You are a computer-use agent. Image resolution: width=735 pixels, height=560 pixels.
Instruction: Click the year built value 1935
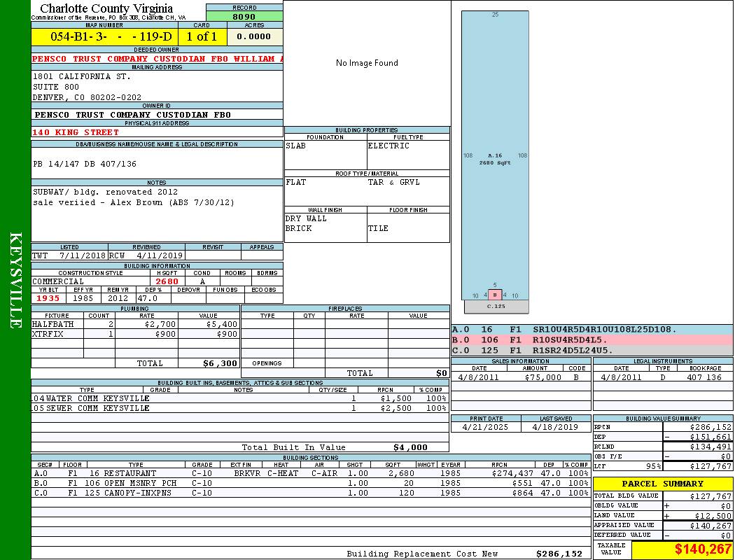pos(48,298)
